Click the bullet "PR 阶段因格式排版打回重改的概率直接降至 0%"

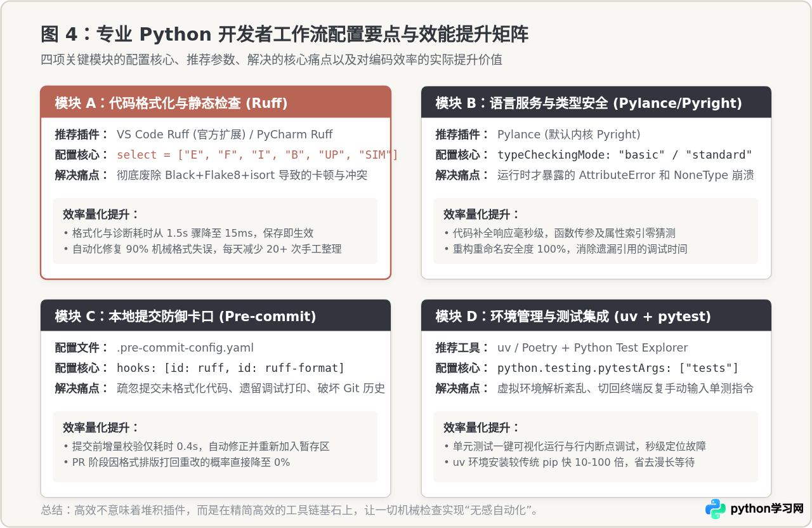(x=177, y=462)
